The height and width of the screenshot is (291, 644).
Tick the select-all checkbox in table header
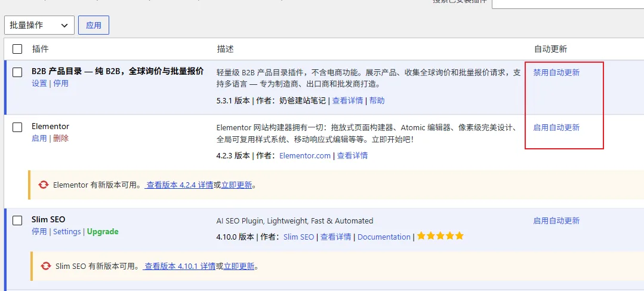pyautogui.click(x=17, y=50)
